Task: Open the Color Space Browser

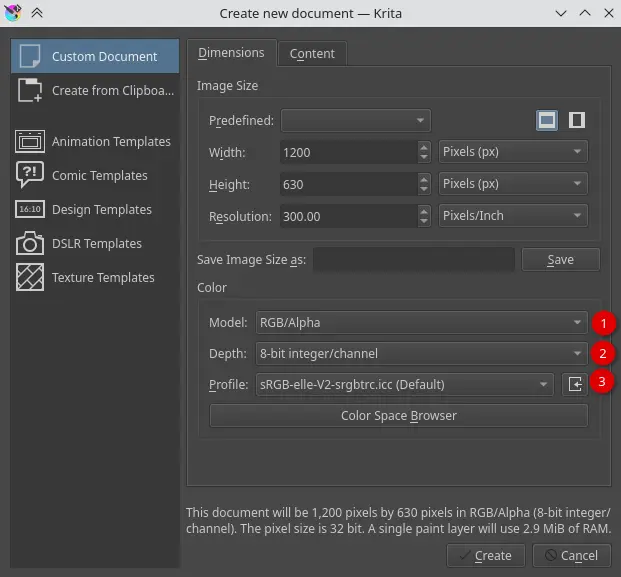Action: tap(398, 415)
